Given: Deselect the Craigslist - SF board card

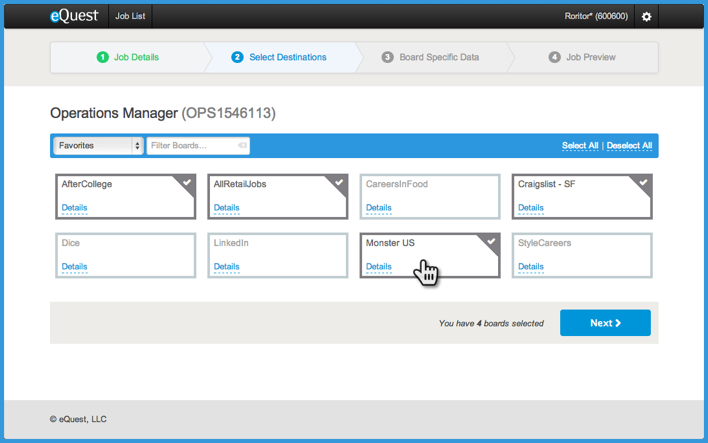Looking at the screenshot, I should (582, 196).
